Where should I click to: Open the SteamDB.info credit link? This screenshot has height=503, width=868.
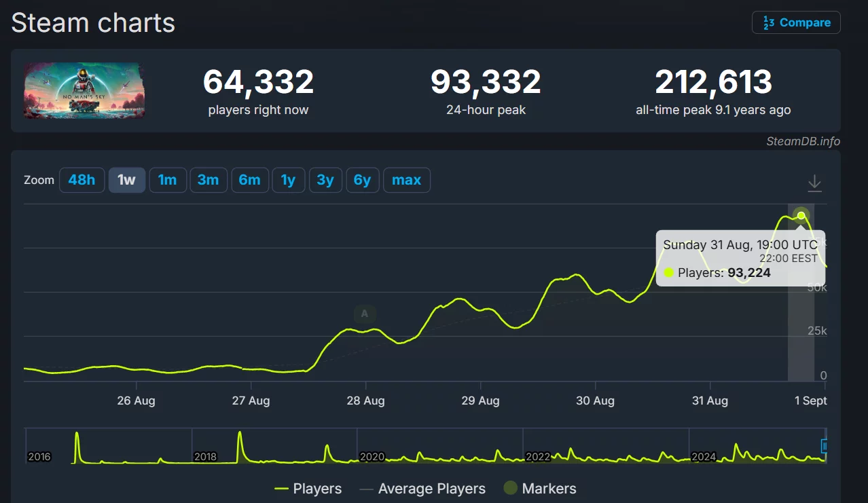coord(803,141)
